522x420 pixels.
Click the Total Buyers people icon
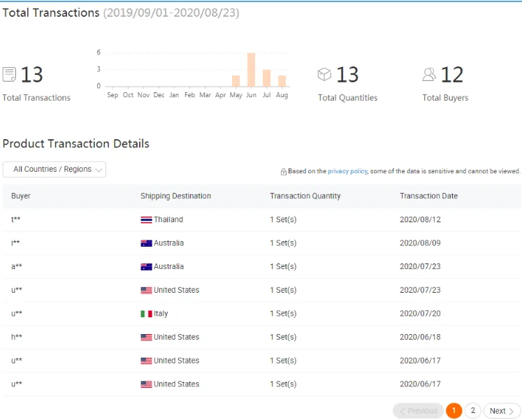pos(429,74)
